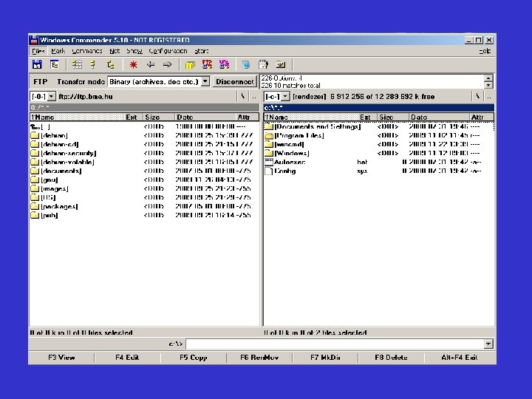Open the Configuration menu
532x399 pixels.
(x=168, y=51)
